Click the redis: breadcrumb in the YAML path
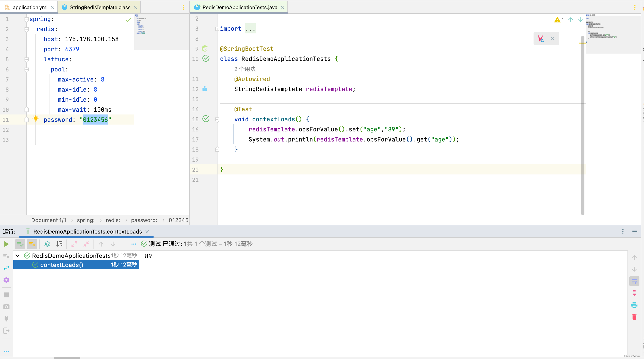 (x=113, y=220)
